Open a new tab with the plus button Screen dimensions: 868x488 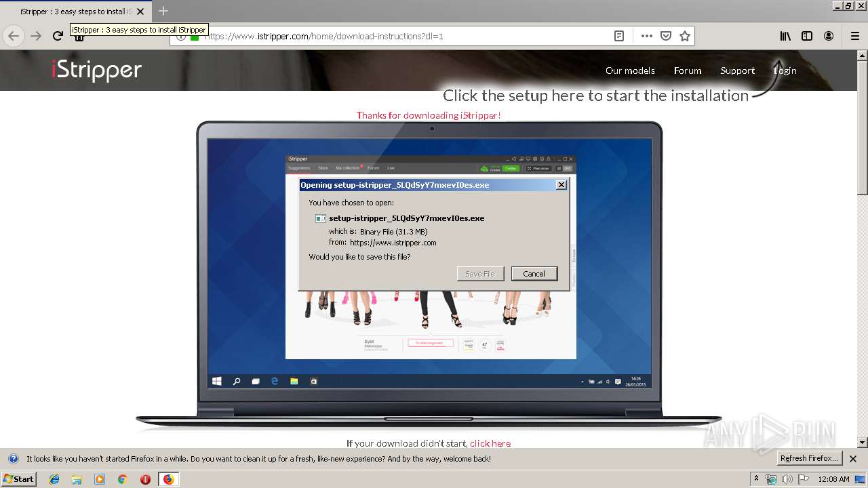[x=163, y=11]
